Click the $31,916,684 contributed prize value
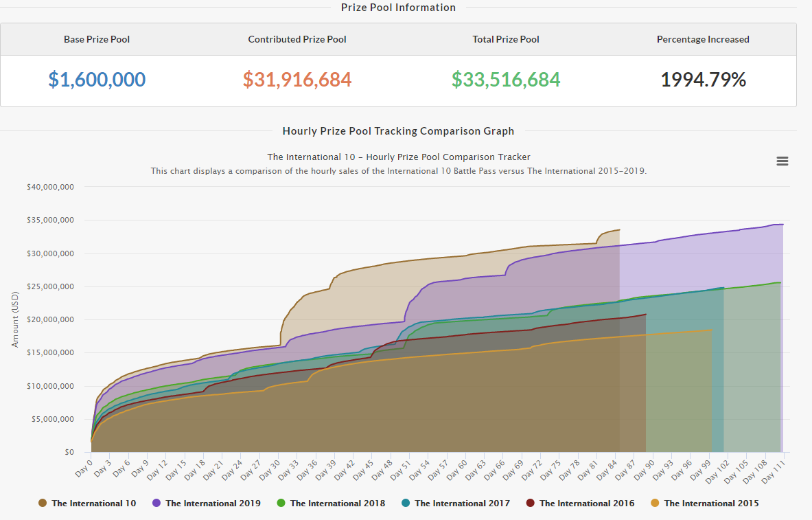The width and height of the screenshot is (812, 520). pyautogui.click(x=297, y=79)
